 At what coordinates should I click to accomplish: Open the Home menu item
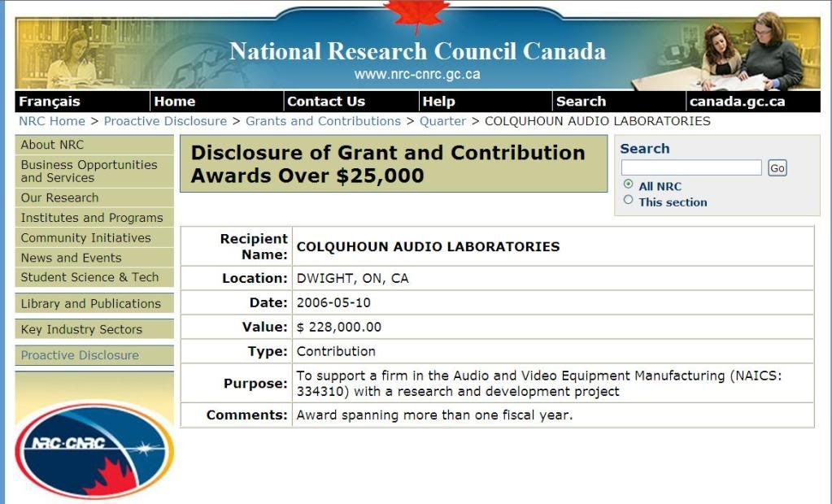click(175, 102)
